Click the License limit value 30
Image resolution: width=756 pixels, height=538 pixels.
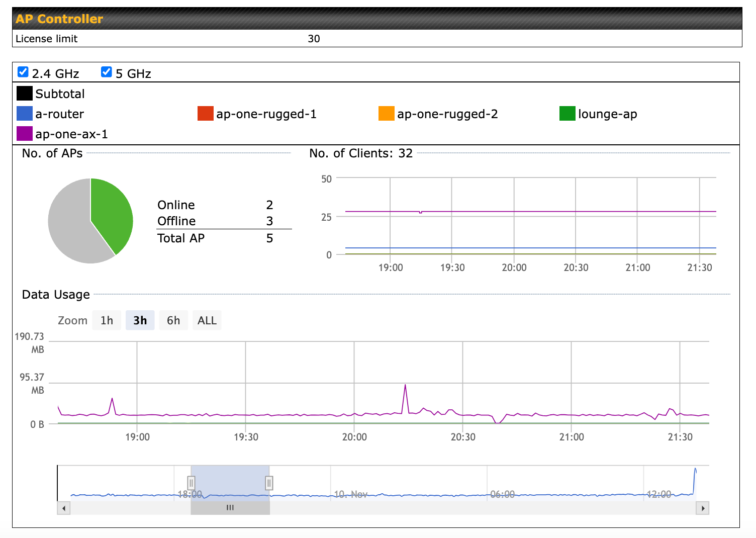[x=314, y=39]
